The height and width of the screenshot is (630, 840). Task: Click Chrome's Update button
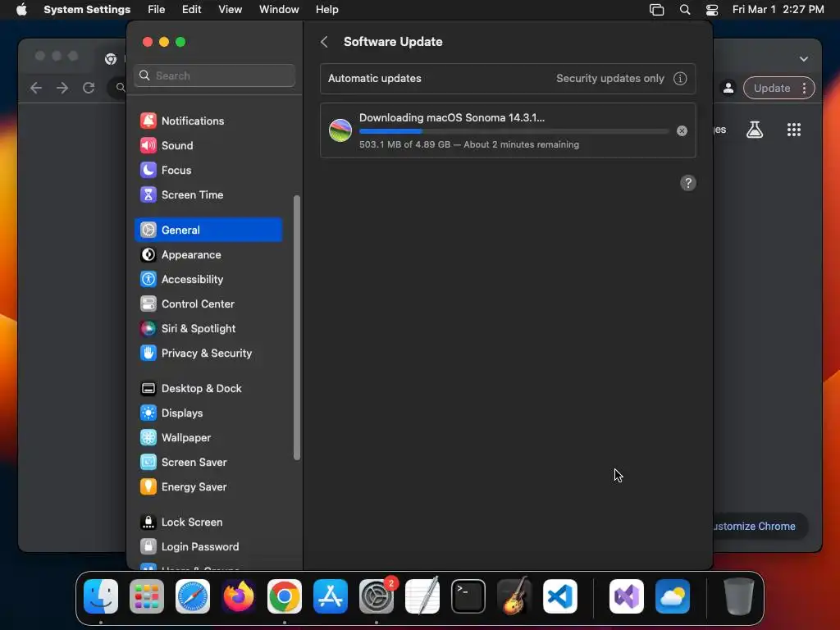771,89
